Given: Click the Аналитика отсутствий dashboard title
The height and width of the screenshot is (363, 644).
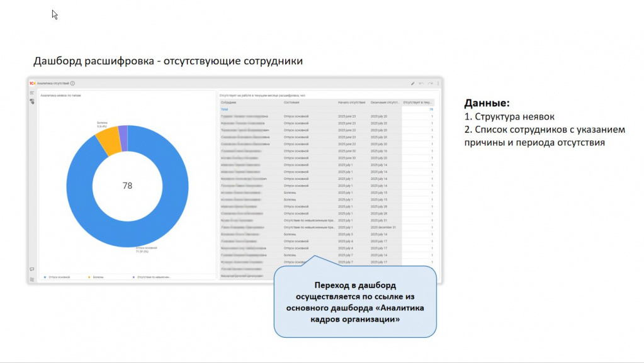Looking at the screenshot, I should [53, 84].
